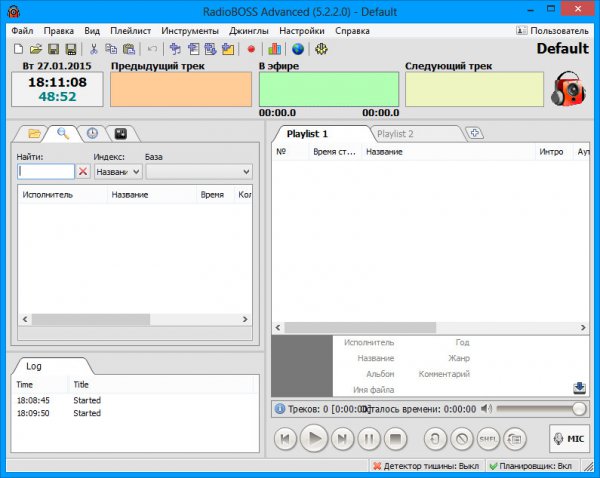This screenshot has height=478, width=600.
Task: Toggle the stop-after-track crossed circle button
Action: coord(462,439)
